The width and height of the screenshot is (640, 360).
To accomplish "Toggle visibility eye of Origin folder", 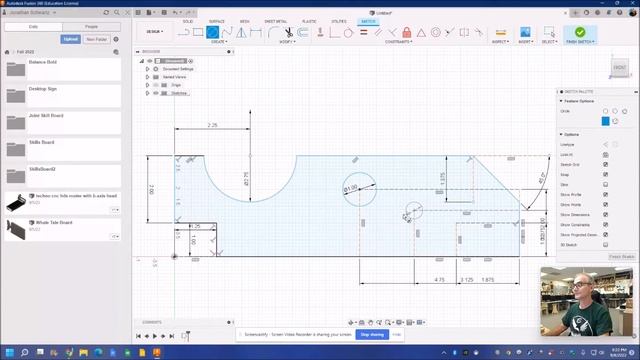I will pyautogui.click(x=156, y=85).
